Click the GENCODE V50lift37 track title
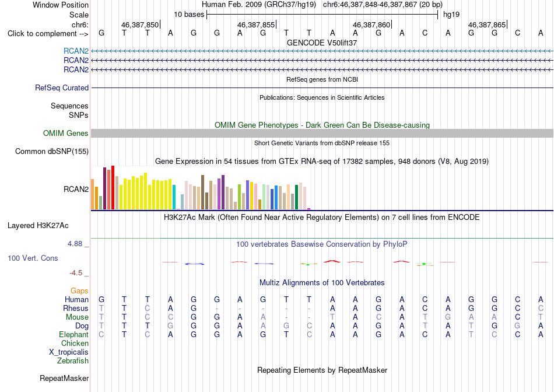This screenshot has width=554, height=392. 322,43
